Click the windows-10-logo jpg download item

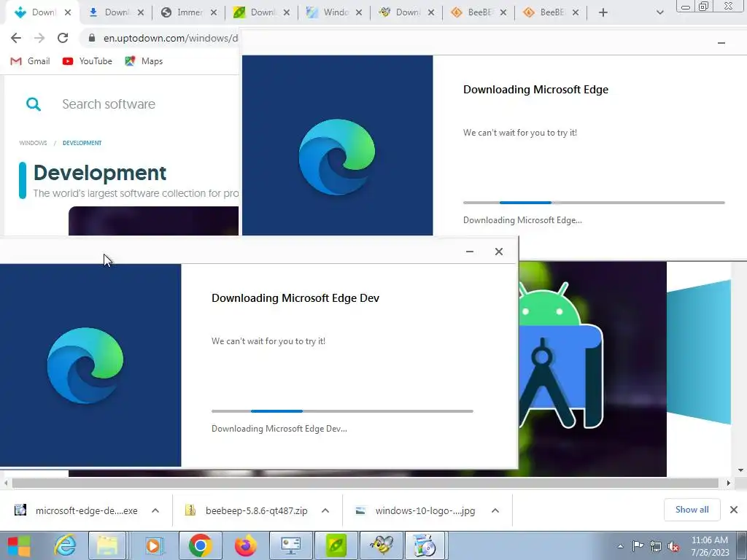[416, 510]
